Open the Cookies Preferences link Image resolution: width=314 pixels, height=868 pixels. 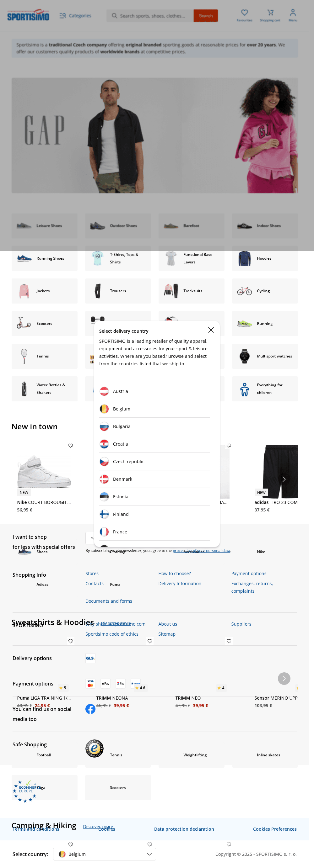274,829
